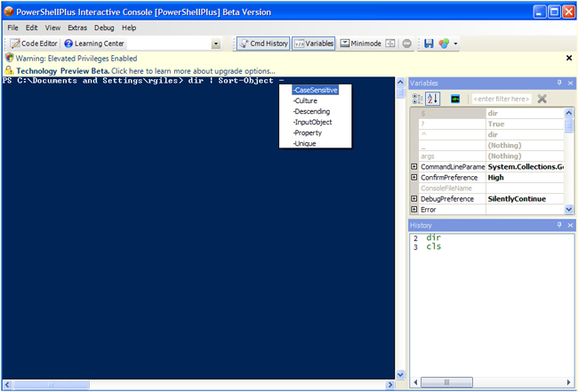This screenshot has height=392, width=578.
Task: Toggle the Variables panel button
Action: pos(314,44)
